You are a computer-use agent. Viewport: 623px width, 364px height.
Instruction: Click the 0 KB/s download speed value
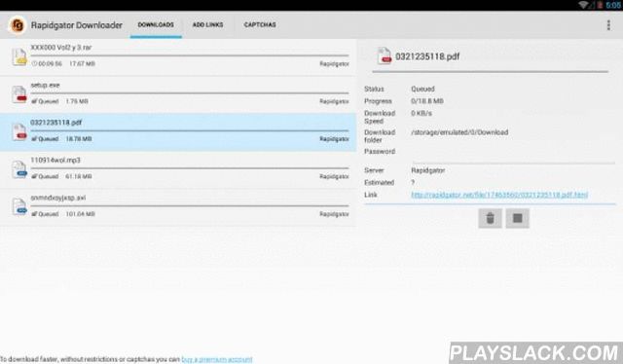(x=421, y=113)
